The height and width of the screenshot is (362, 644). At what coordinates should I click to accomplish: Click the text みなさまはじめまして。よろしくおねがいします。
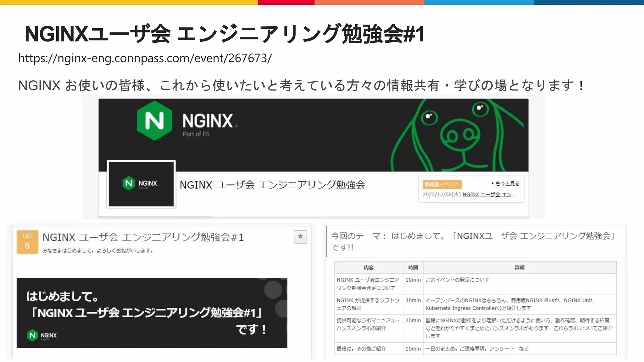98,251
